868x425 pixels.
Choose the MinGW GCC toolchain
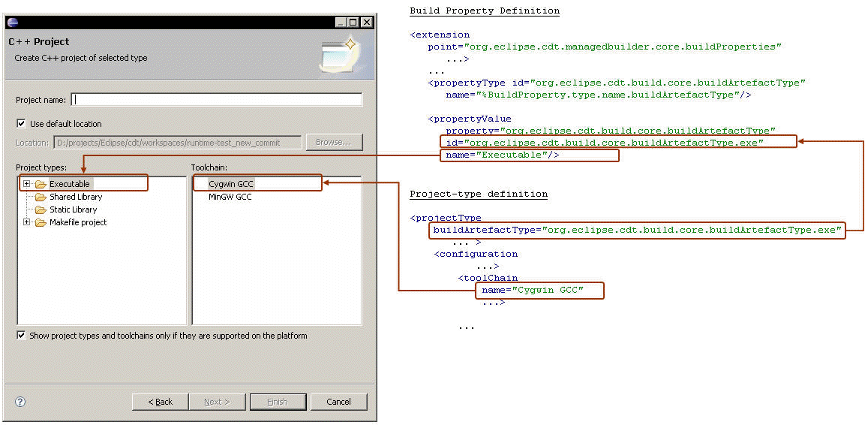230,197
